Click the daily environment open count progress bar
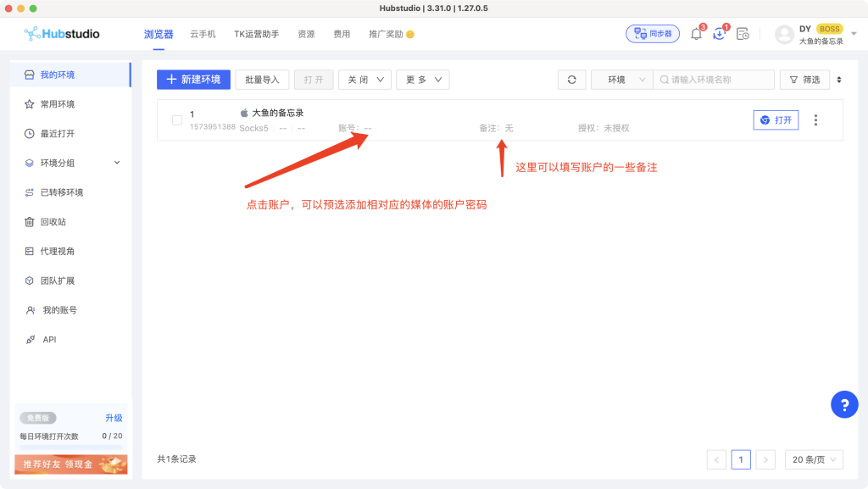 pos(71,447)
